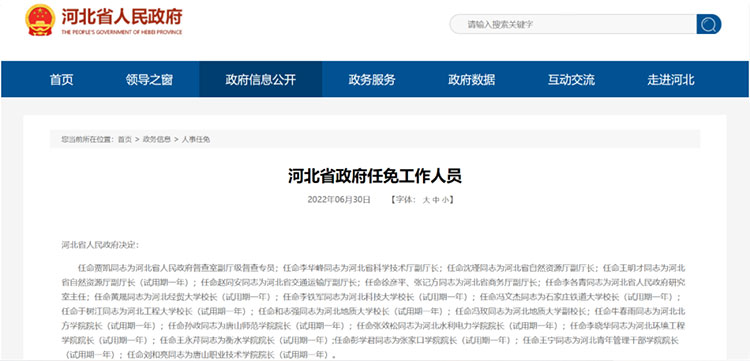Open the 走进河北 navigation item
The height and width of the screenshot is (361, 750).
pos(671,79)
